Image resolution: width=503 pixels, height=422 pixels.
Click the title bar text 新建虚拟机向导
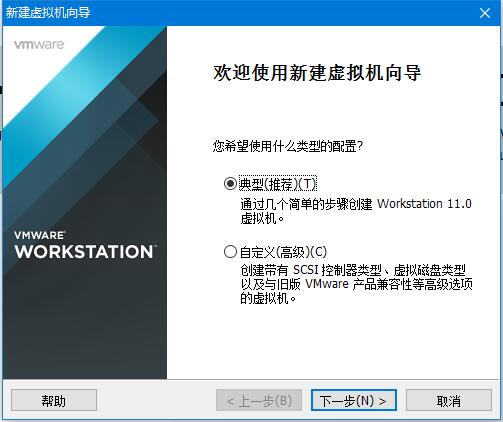(x=48, y=13)
